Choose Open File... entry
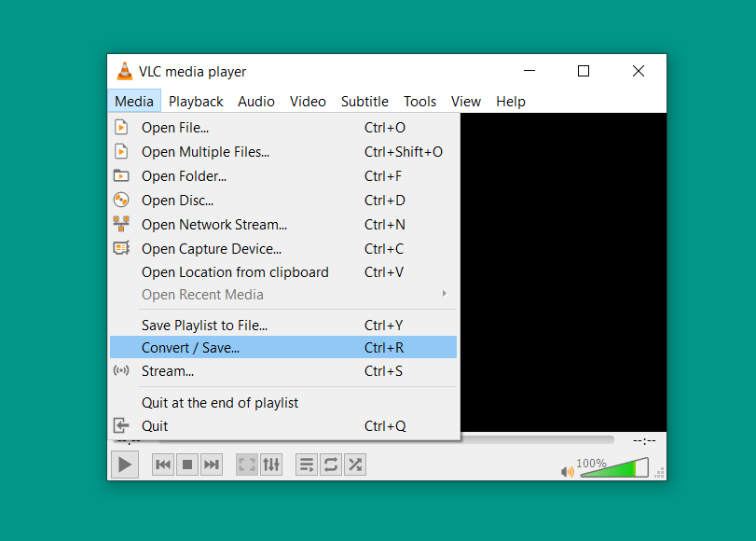The height and width of the screenshot is (541, 756). (283, 128)
